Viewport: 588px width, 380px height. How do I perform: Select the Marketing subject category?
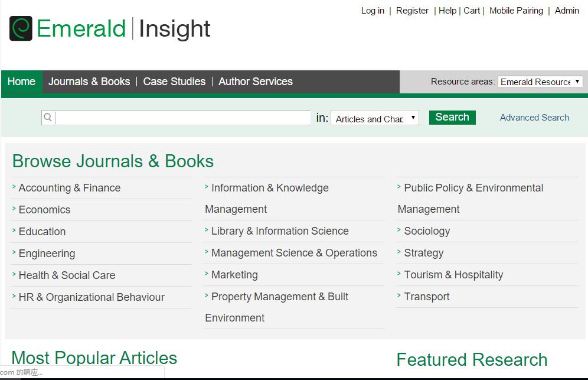point(234,275)
